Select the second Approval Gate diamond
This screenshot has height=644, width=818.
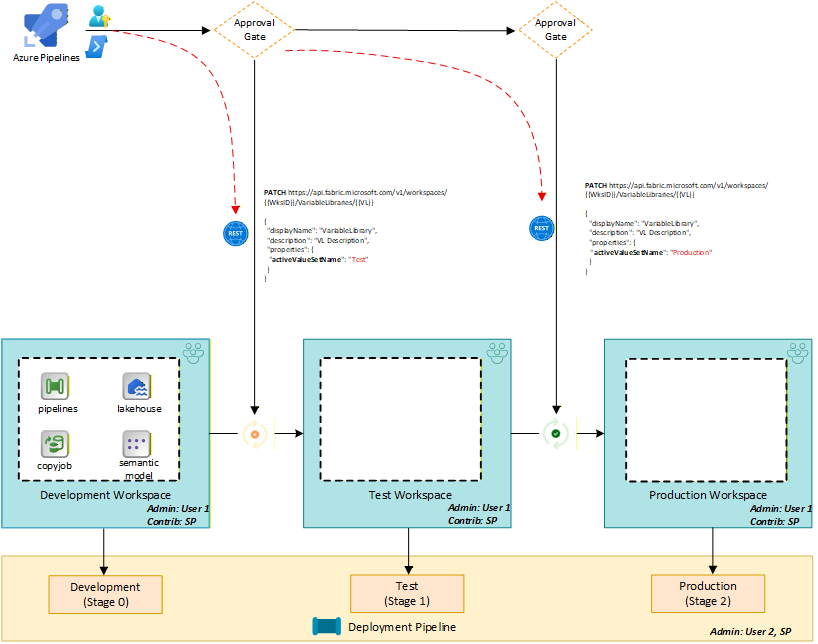pos(554,29)
